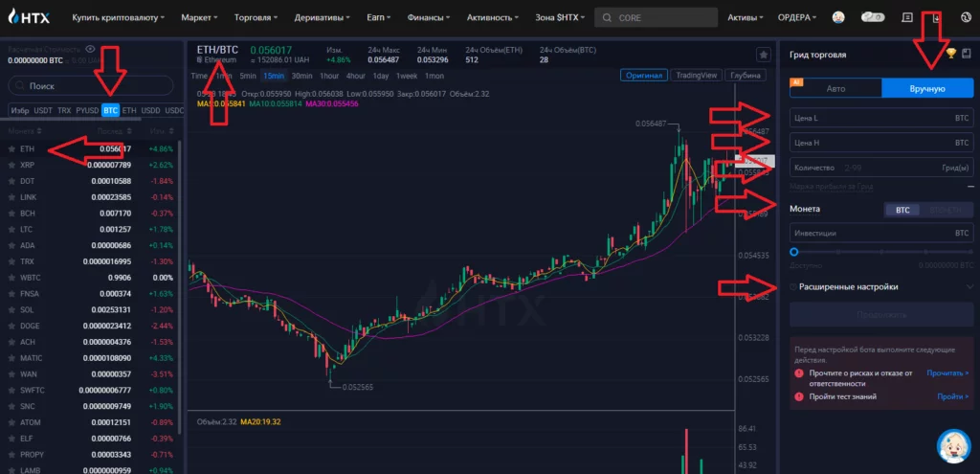The width and height of the screenshot is (980, 474).
Task: Click the investment amount slider handle
Action: (794, 252)
